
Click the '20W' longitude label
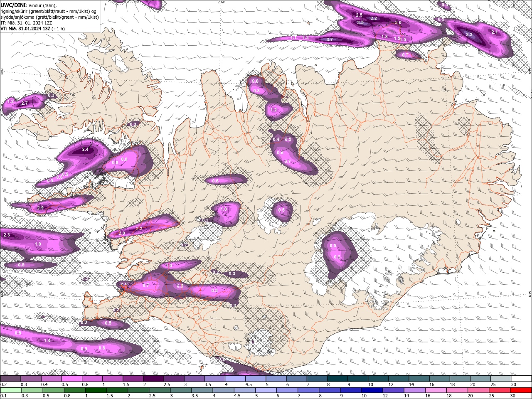click(221, 2)
